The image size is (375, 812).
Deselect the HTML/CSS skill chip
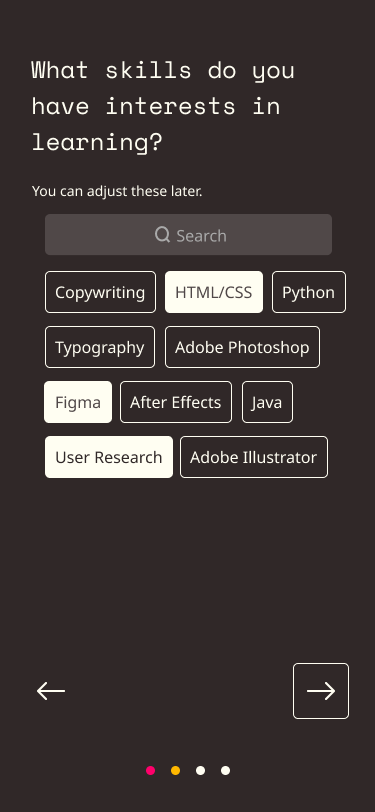pos(213,292)
